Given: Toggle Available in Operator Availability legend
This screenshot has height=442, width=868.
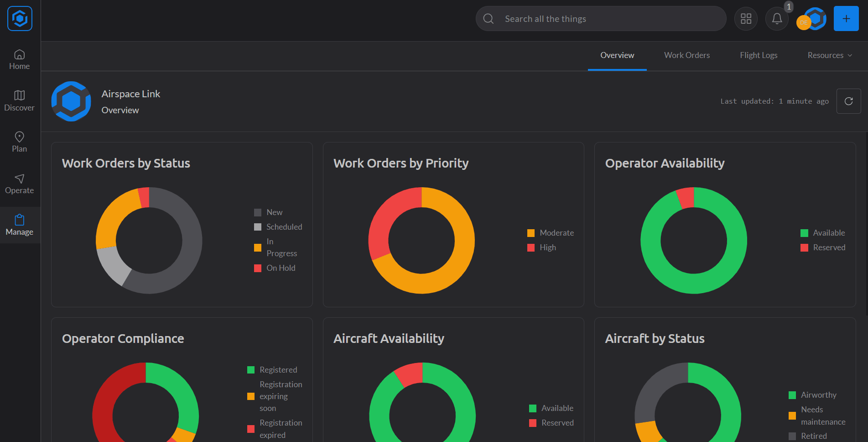Looking at the screenshot, I should point(823,233).
